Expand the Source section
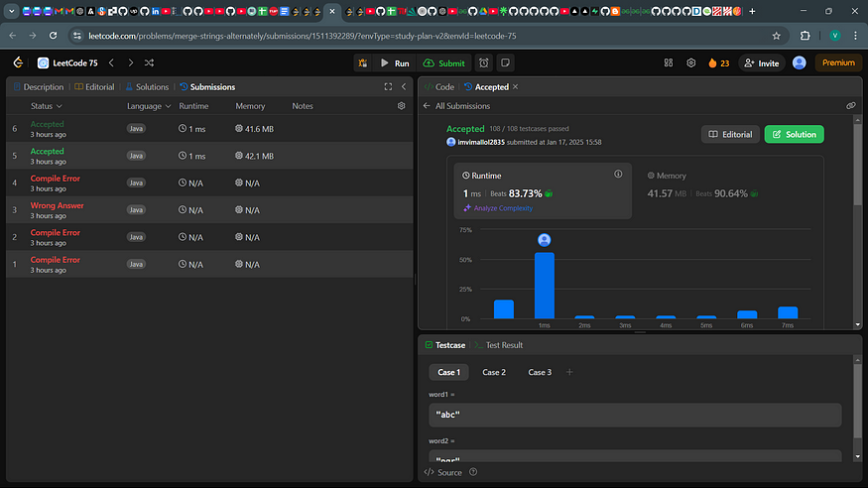The width and height of the screenshot is (868, 488). [x=442, y=472]
